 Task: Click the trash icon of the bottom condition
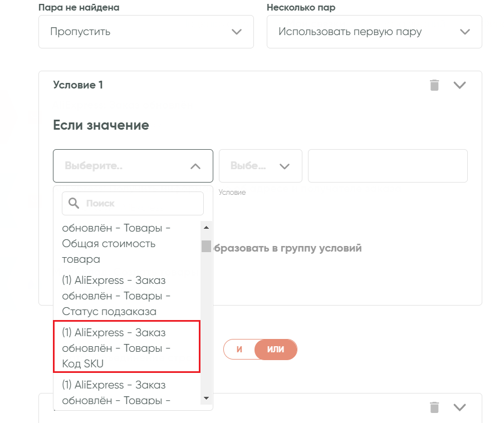[x=434, y=407]
